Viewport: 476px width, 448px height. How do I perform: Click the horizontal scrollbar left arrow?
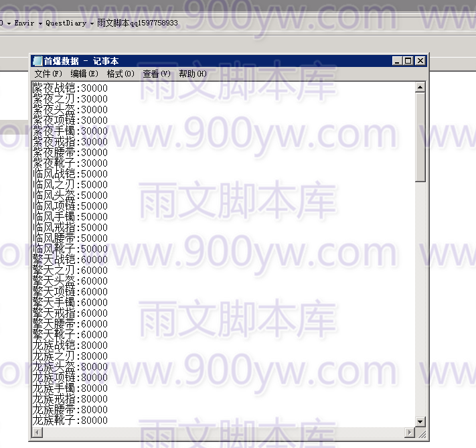pyautogui.click(x=37, y=432)
